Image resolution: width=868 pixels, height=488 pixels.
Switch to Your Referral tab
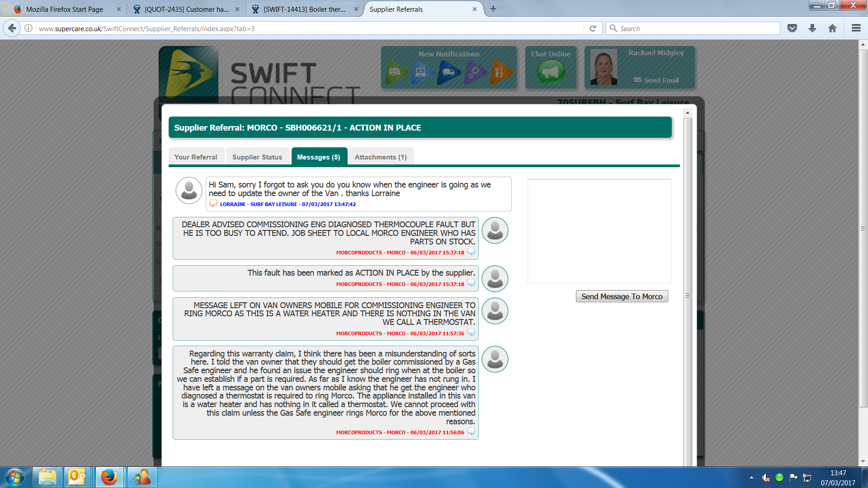click(196, 157)
